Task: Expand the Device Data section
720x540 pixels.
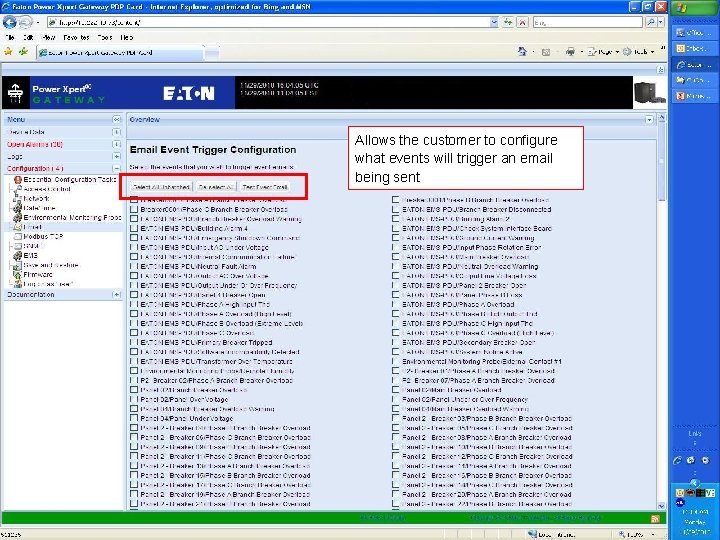Action: pos(117,132)
